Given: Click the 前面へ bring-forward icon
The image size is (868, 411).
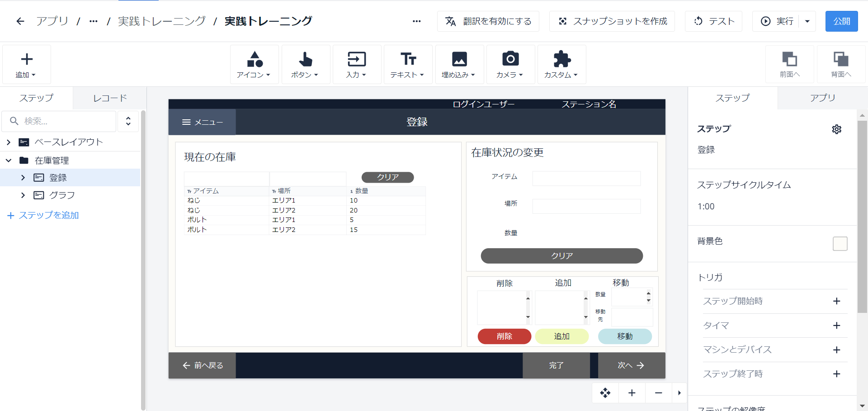Looking at the screenshot, I should (790, 64).
